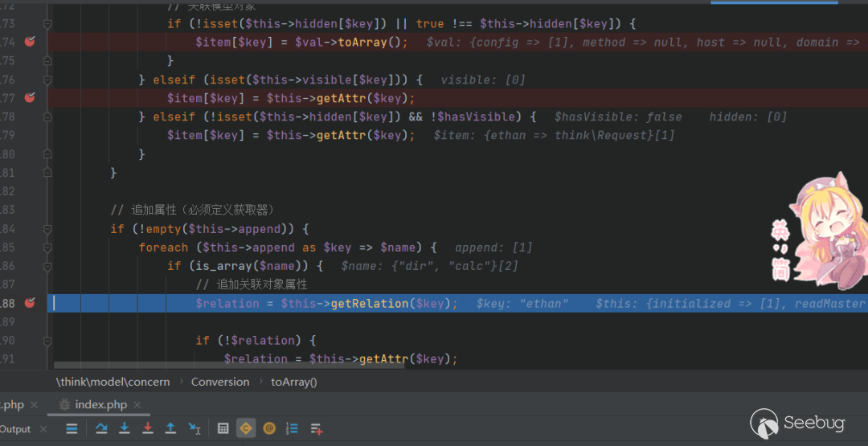Fold the if !empty($this->append) block
The image size is (868, 446).
coord(47,229)
